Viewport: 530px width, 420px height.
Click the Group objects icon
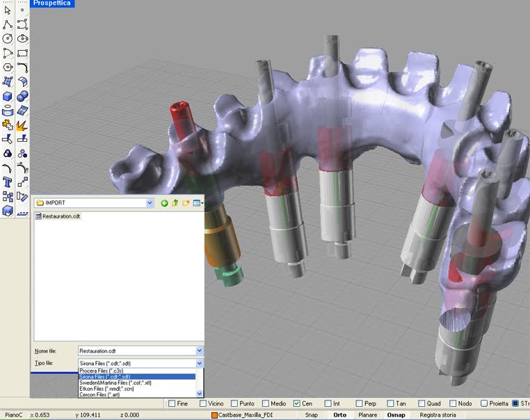coord(8,154)
